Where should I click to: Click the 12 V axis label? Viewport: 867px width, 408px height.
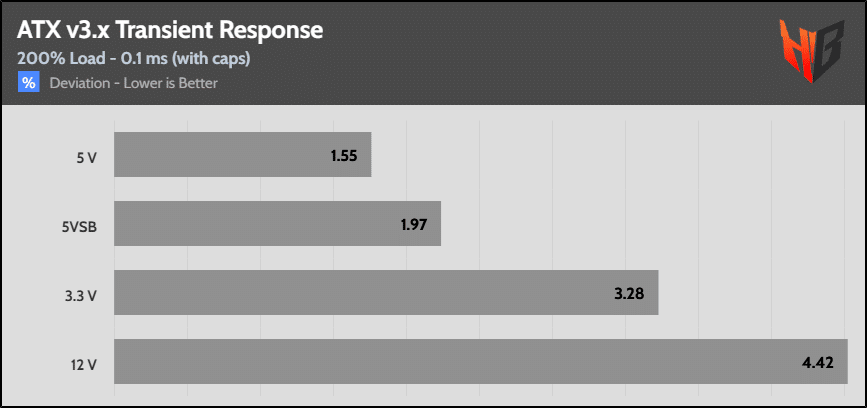point(85,364)
